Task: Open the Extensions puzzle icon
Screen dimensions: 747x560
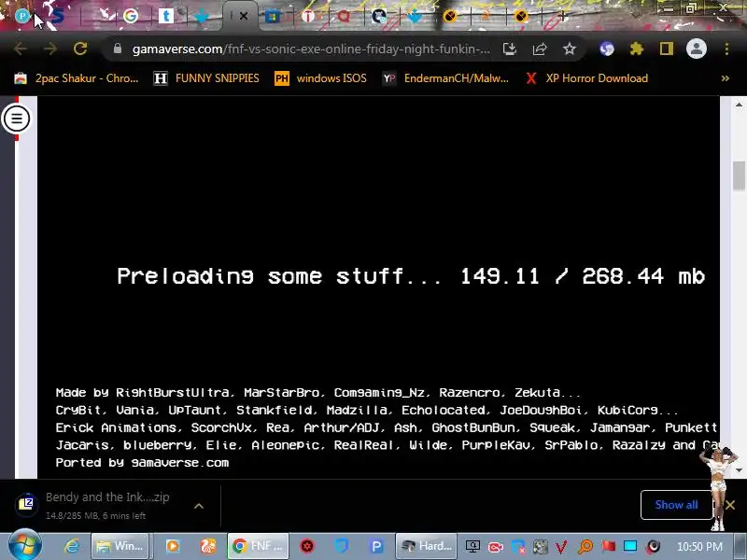Action: click(x=637, y=49)
